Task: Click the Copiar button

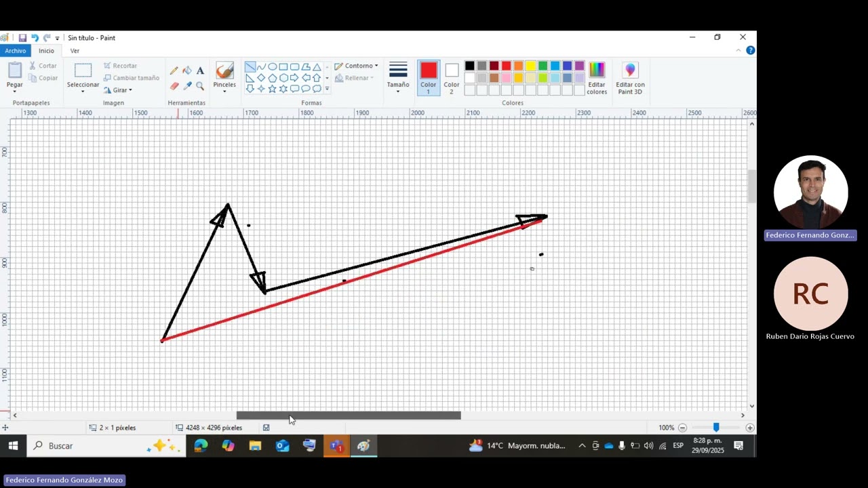Action: pyautogui.click(x=43, y=78)
